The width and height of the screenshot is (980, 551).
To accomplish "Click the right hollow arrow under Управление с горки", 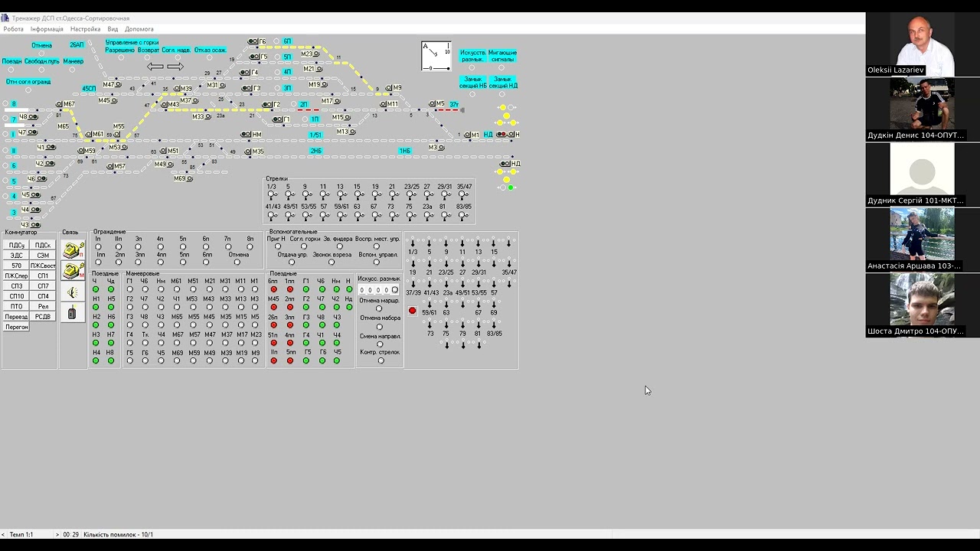I will coord(175,67).
